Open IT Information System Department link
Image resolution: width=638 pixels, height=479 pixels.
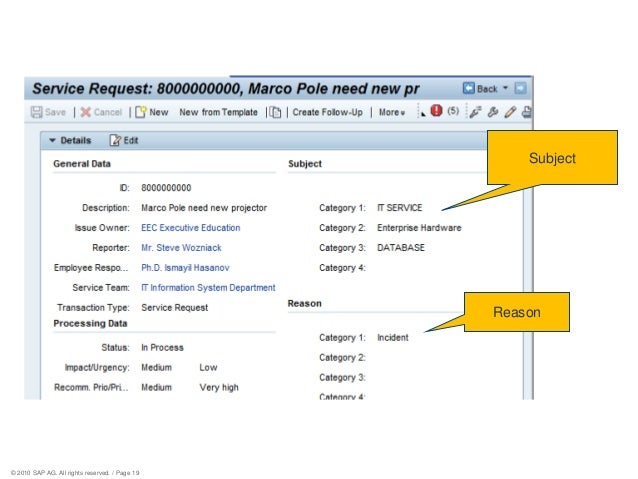tap(208, 288)
